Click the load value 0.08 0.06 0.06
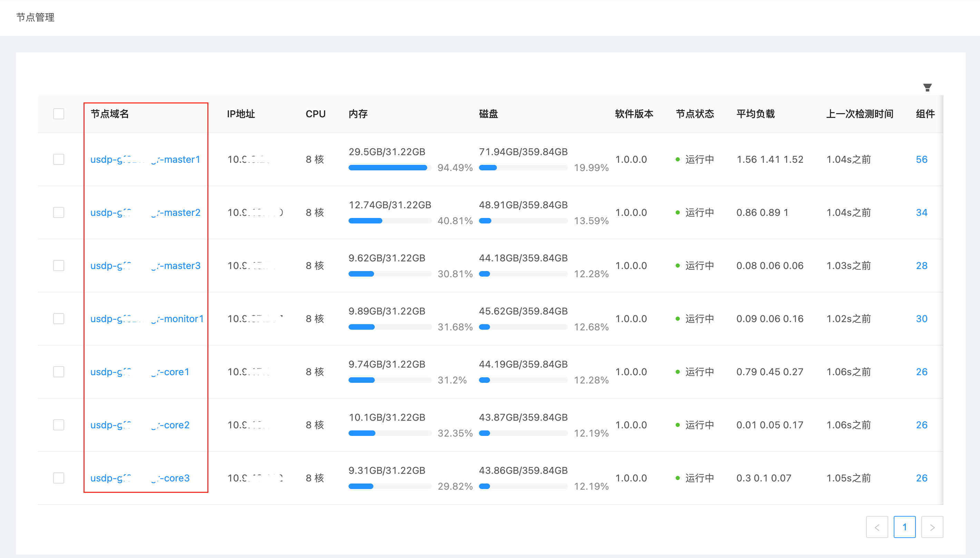The height and width of the screenshot is (558, 980). (x=770, y=266)
